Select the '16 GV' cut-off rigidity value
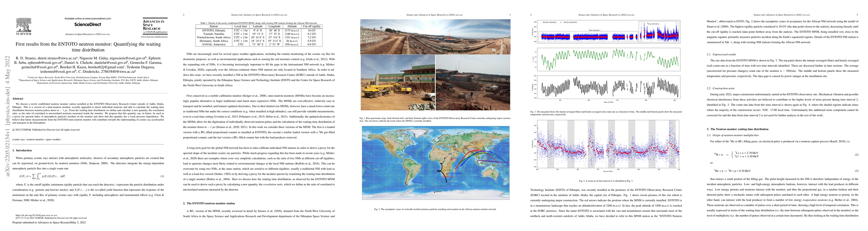The height and width of the screenshot is (231, 868). click(312, 30)
